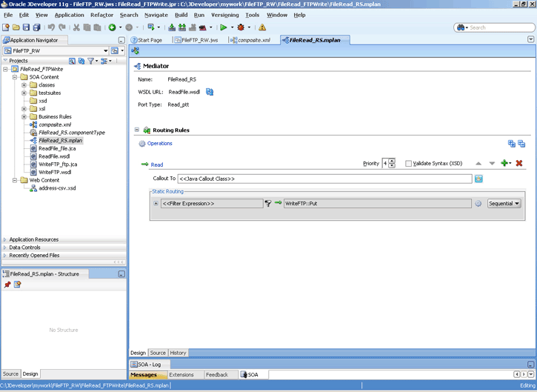Expand the classes folder node
Viewport: 537px width, 392px height.
tap(24, 85)
